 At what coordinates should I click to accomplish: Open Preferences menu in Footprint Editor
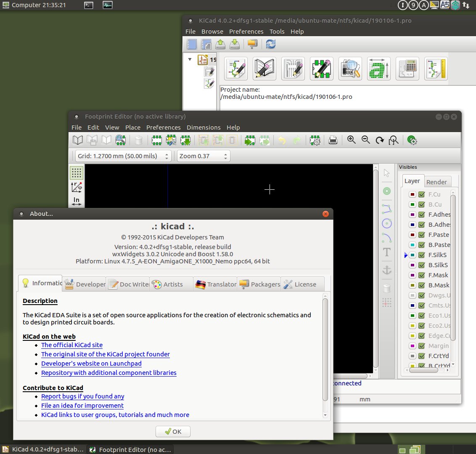coord(163,127)
